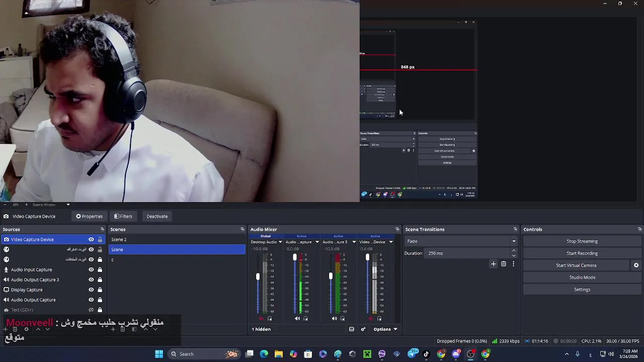
Task: Open advanced audio properties gears icon
Action: pyautogui.click(x=363, y=329)
